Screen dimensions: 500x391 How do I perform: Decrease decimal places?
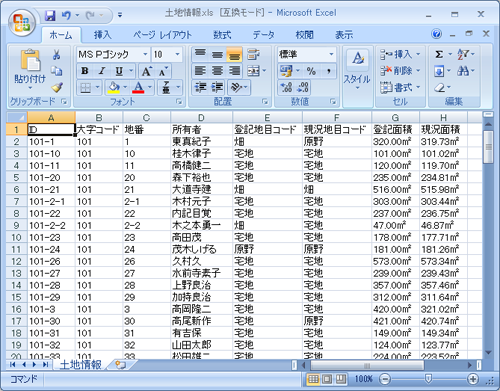(303, 87)
